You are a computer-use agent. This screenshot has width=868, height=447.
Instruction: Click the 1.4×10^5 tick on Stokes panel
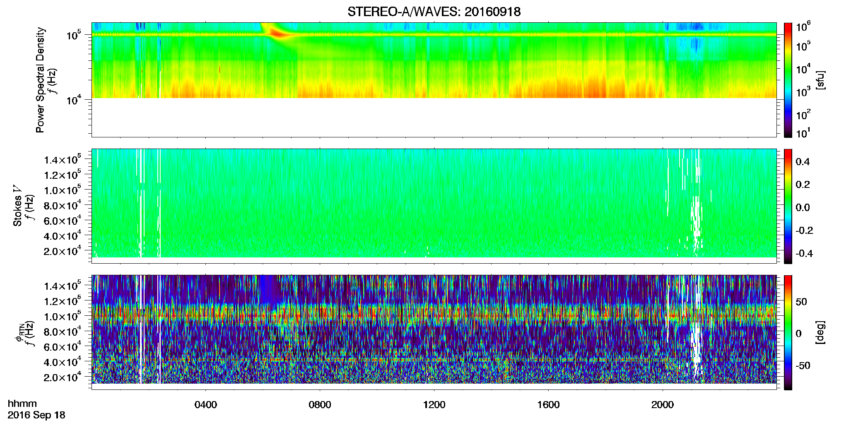pyautogui.click(x=62, y=159)
